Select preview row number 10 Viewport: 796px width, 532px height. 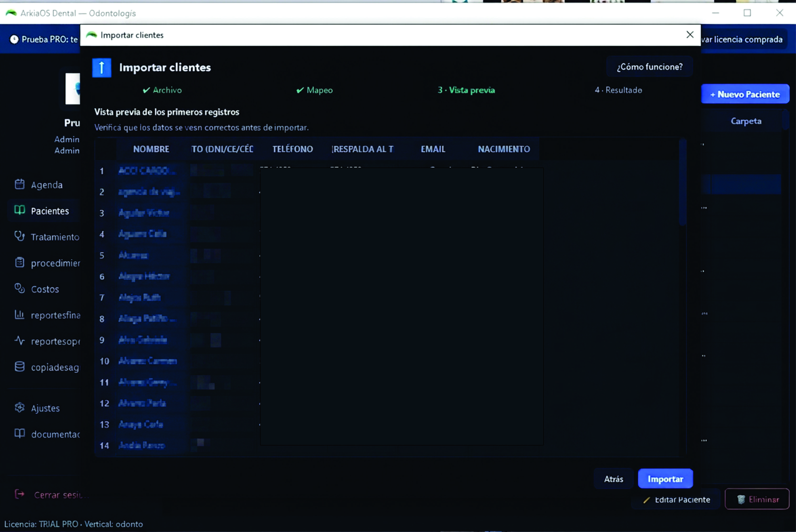[x=104, y=361]
